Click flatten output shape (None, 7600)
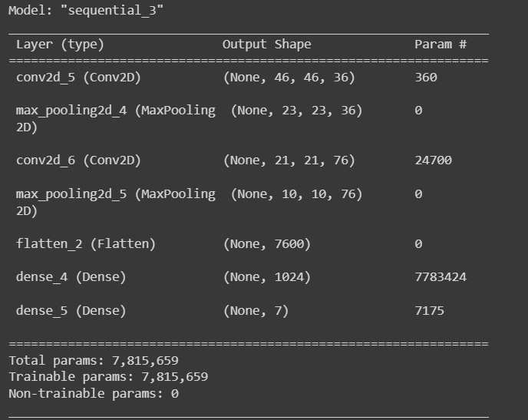Viewport: 528px width, 420px height. tap(267, 244)
